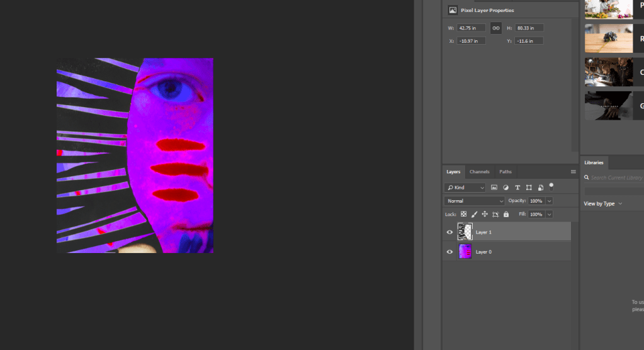Image resolution: width=644 pixels, height=350 pixels.
Task: Filter layers by type layers
Action: tap(517, 188)
